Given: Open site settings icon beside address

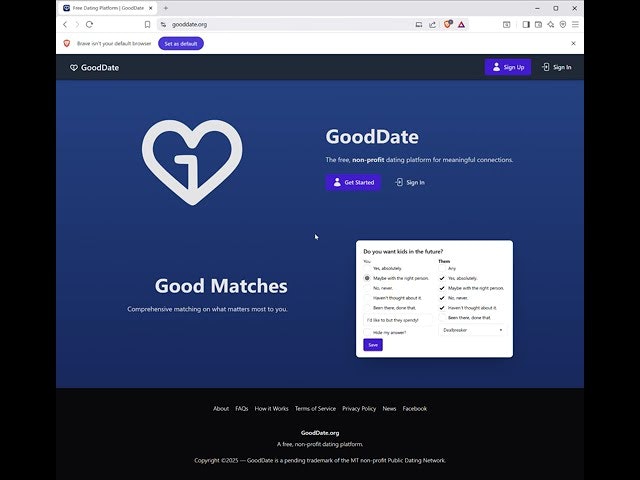Looking at the screenshot, I should coord(163,24).
